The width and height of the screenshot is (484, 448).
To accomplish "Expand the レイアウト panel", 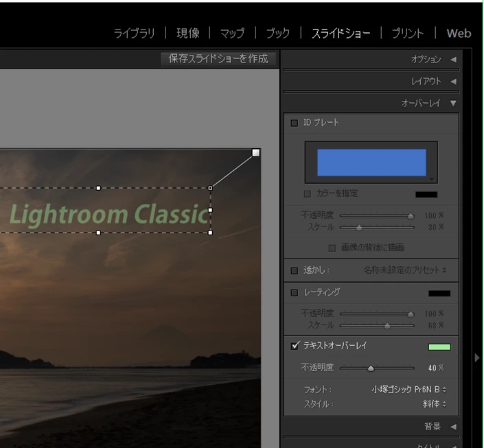I will 453,82.
